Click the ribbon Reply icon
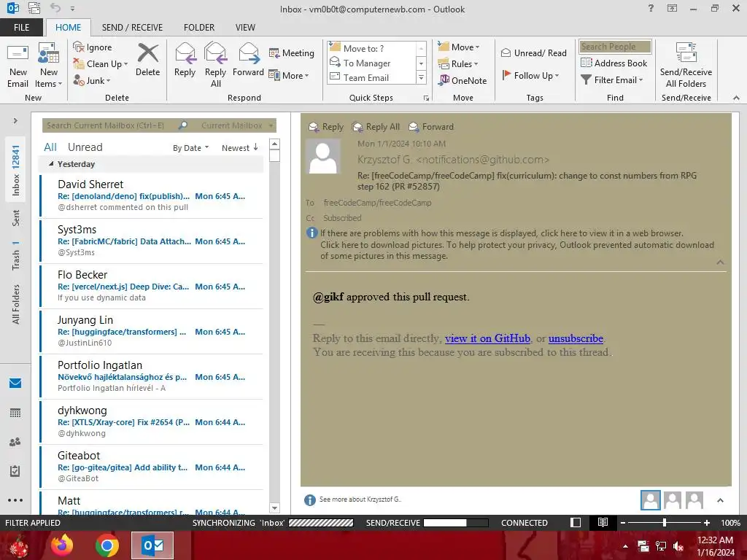The height and width of the screenshot is (560, 747). [x=185, y=60]
